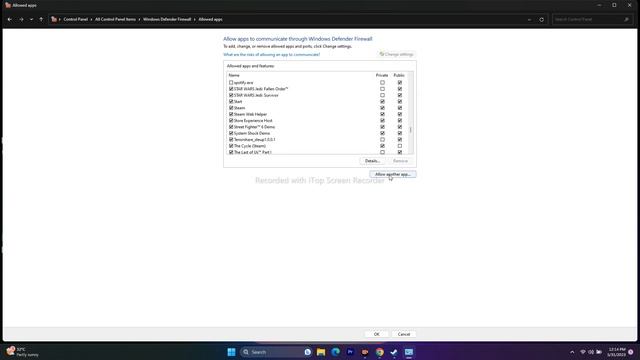Viewport: 640px width, 360px height.
Task: Go back with the navigation arrow
Action: coord(10,19)
